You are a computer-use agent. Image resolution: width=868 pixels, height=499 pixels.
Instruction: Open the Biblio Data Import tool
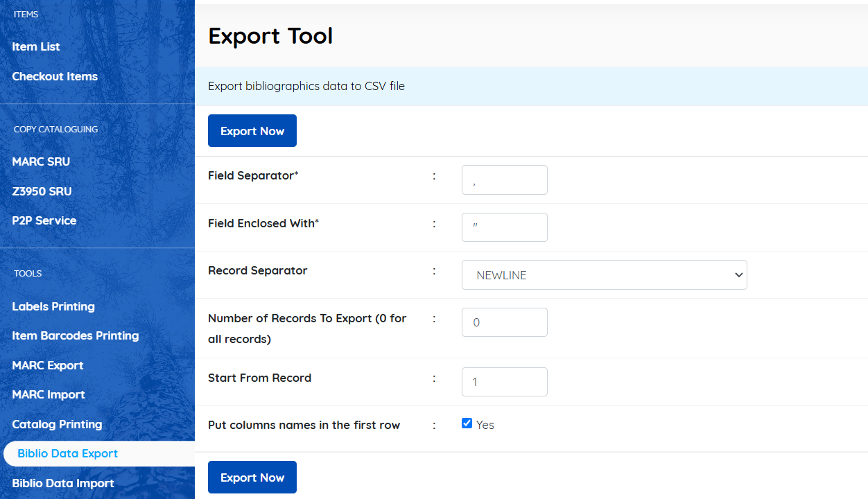point(63,483)
